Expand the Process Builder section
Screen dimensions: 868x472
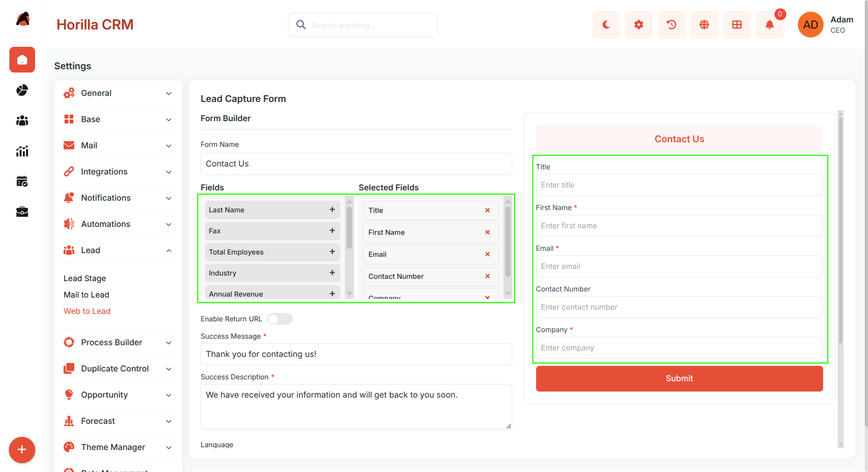[x=118, y=342]
